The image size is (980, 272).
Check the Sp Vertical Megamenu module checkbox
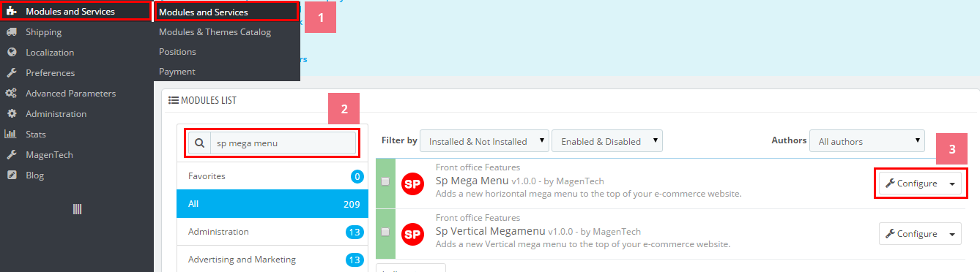[385, 233]
